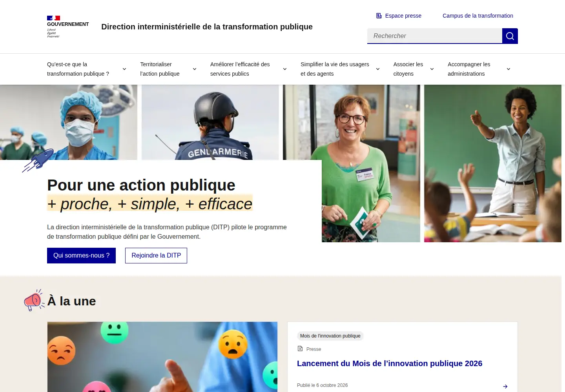This screenshot has width=565, height=392.
Task: Click the document icon next to Presse
Action: click(x=300, y=348)
